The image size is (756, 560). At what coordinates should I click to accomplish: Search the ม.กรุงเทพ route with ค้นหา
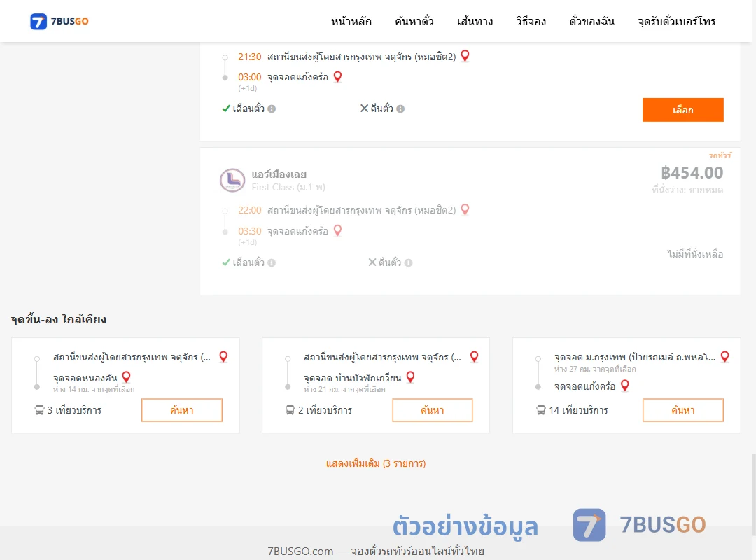[682, 410]
